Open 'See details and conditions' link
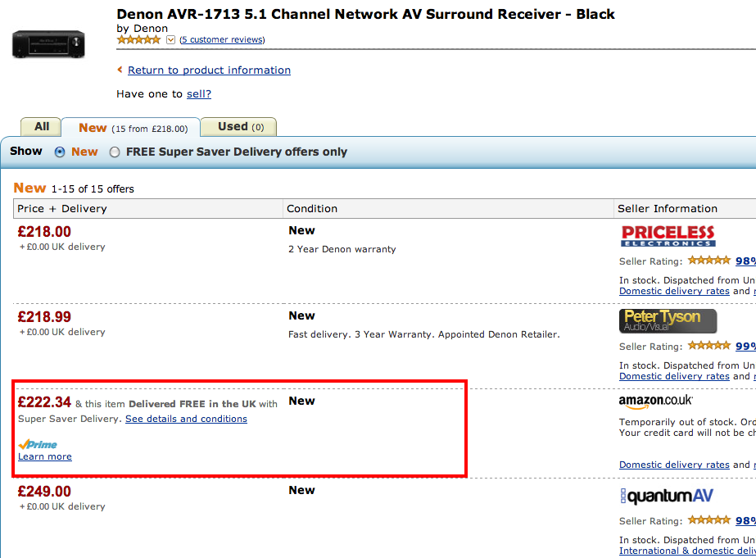 186,419
